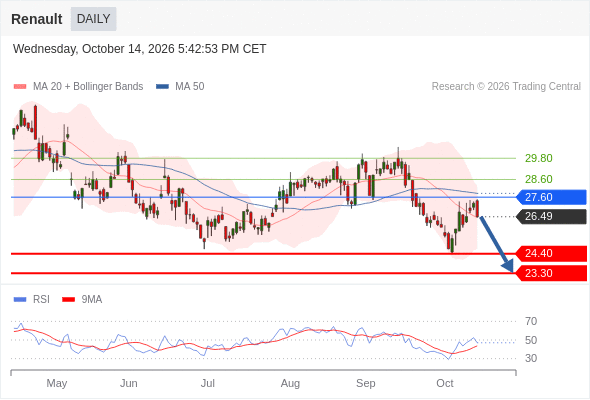The width and height of the screenshot is (590, 400).
Task: Click the Oct label on time axis
Action: pyautogui.click(x=445, y=383)
